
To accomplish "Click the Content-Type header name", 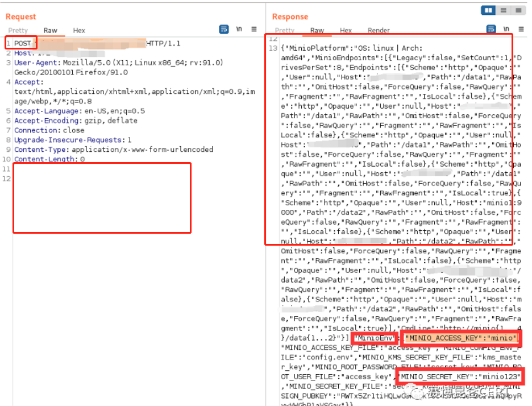I will tap(41, 150).
